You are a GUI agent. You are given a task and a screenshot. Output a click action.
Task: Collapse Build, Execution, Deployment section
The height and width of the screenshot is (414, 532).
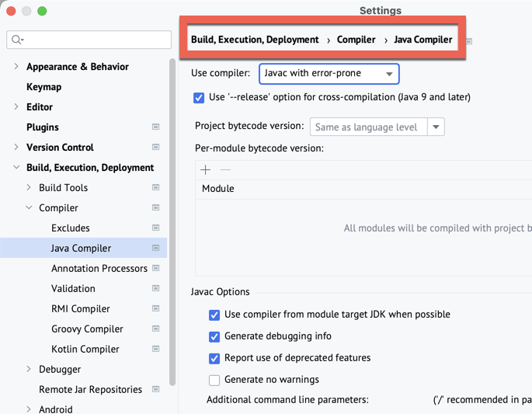point(16,167)
